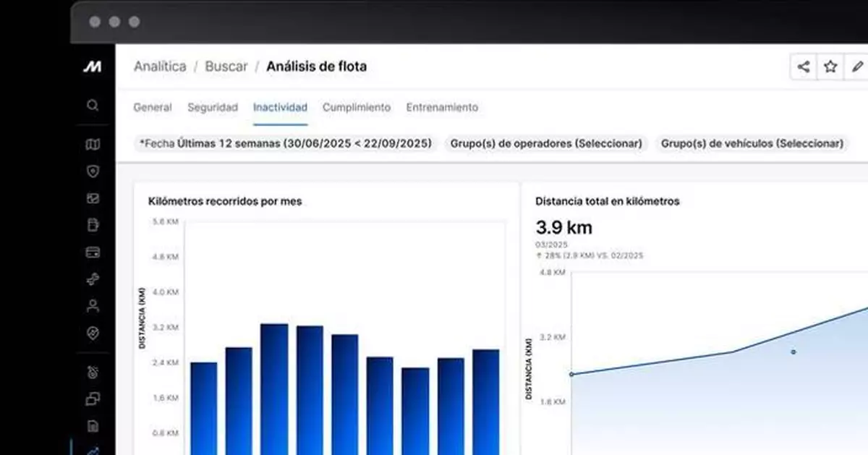Open the Buscar breadcrumb link
Image resolution: width=868 pixels, height=455 pixels.
(x=226, y=66)
